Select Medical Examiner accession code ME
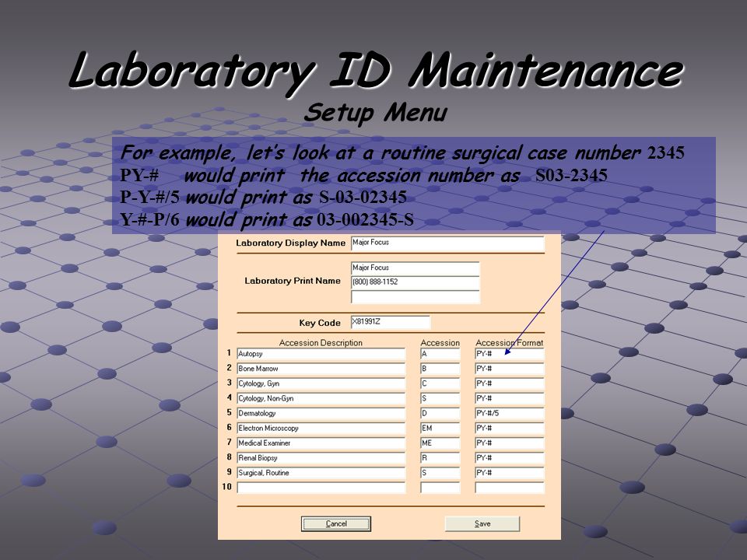This screenshot has width=747, height=560. coord(440,443)
